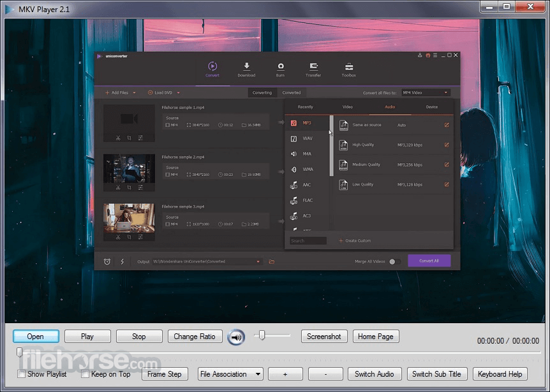
Task: Switch to the Video format tab
Action: (347, 107)
